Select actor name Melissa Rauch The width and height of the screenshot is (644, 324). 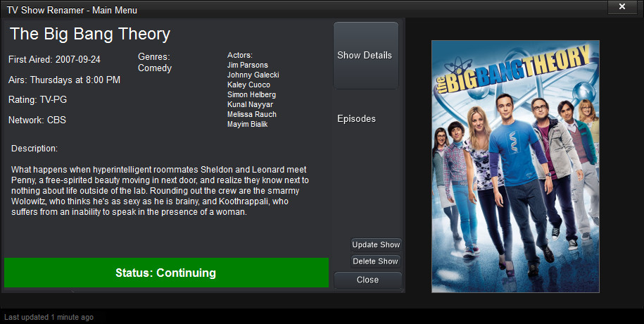pyautogui.click(x=252, y=114)
